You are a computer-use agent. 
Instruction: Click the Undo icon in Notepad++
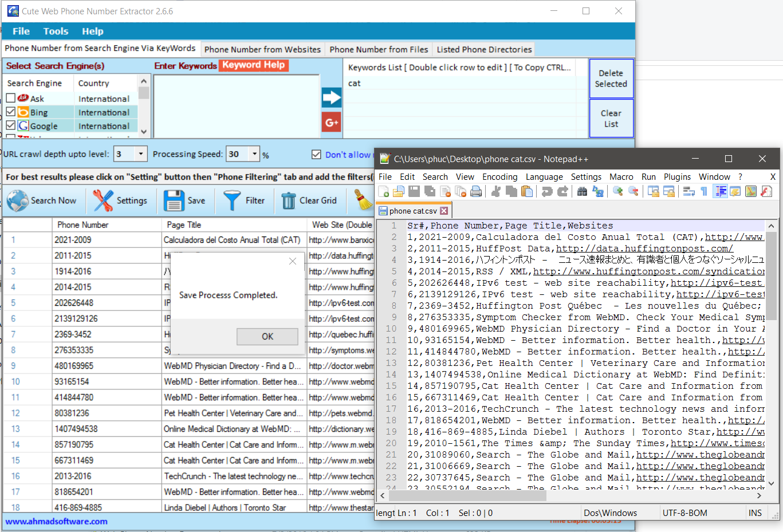coord(546,191)
